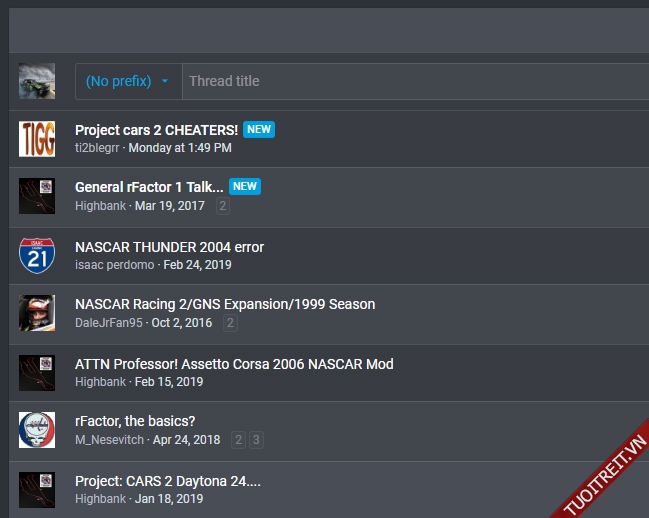Open the (No prefix) dropdown
The image size is (649, 518).
tap(128, 81)
